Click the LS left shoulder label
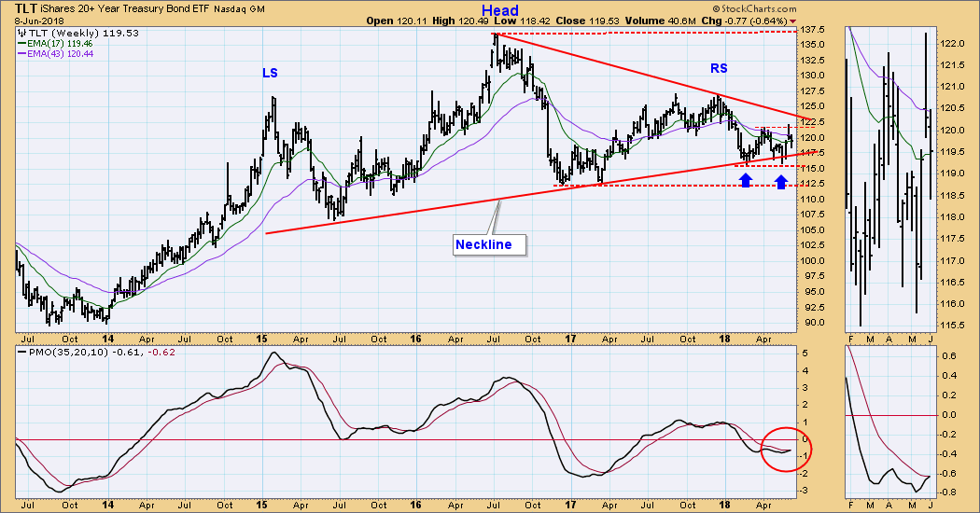The width and height of the screenshot is (980, 513). 270,73
